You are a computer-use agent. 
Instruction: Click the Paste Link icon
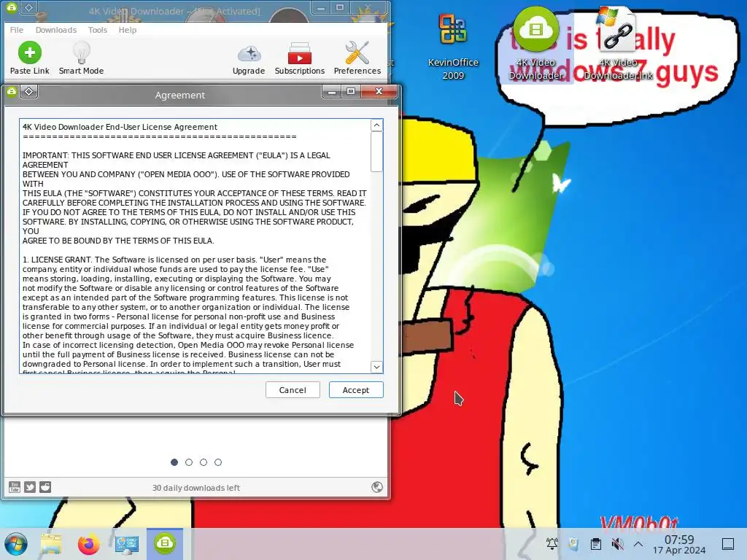[x=29, y=52]
